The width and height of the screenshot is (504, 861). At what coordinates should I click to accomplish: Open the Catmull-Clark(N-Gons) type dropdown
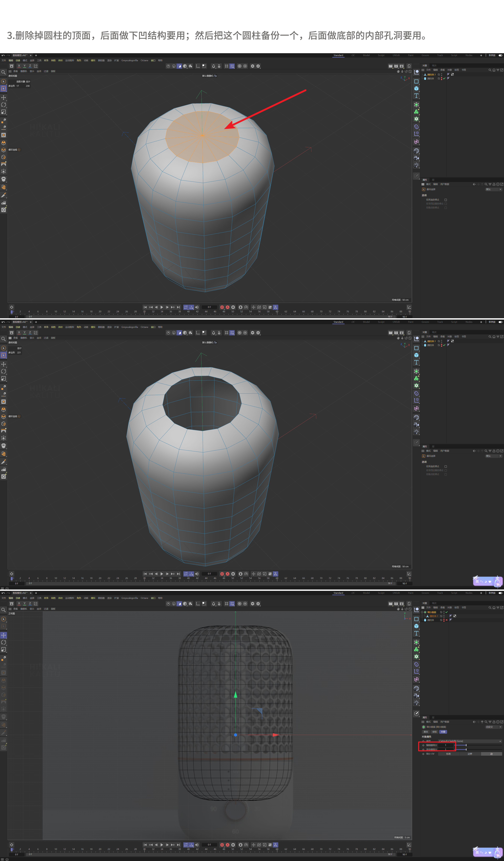(x=470, y=741)
